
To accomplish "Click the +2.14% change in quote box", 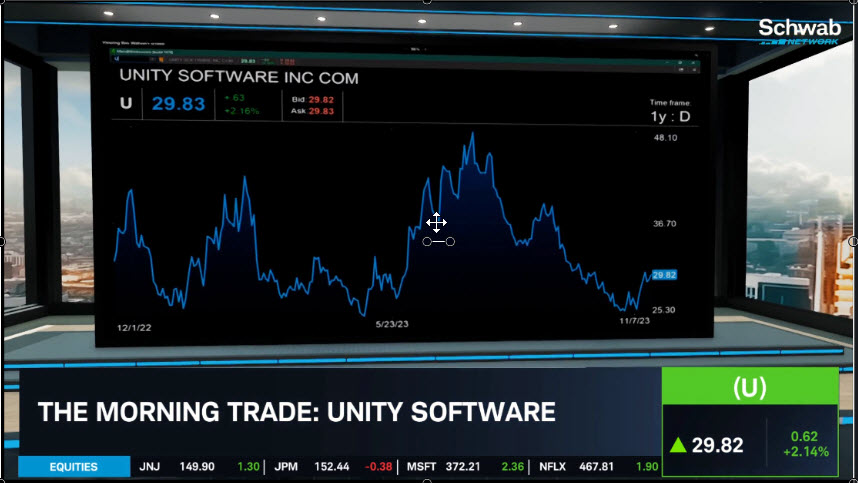I will pos(806,452).
